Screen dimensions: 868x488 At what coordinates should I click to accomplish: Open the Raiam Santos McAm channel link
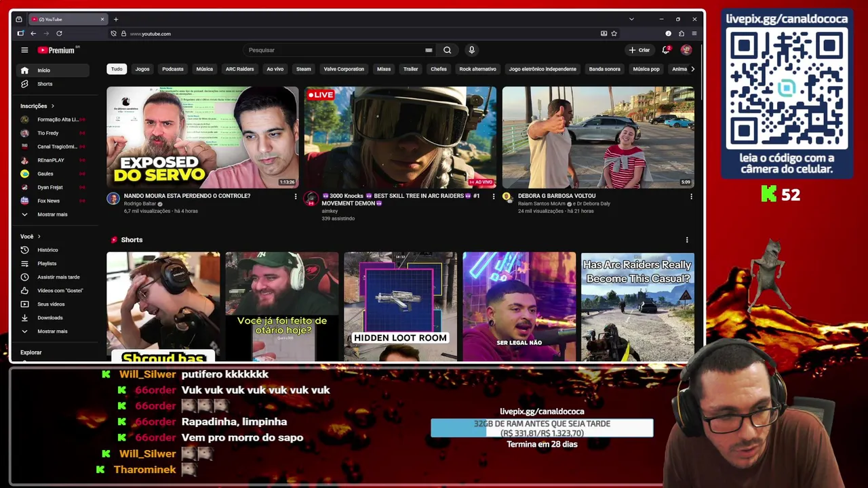click(x=542, y=204)
